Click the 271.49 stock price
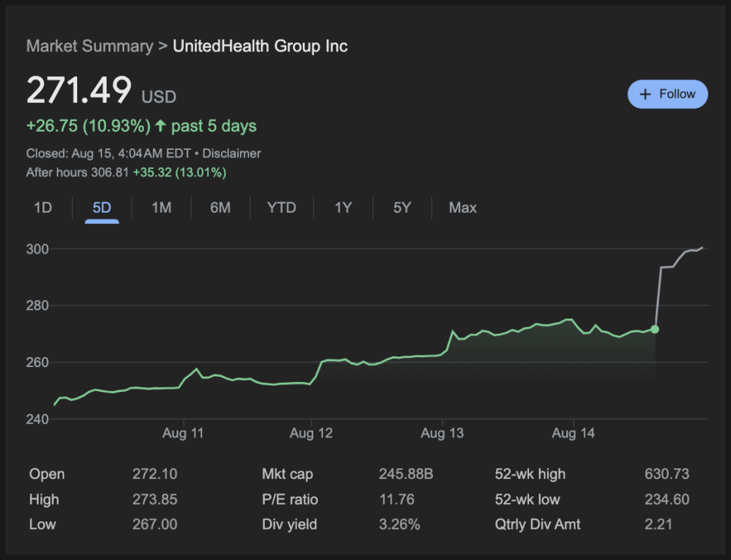The width and height of the screenshot is (731, 560). coord(79,90)
